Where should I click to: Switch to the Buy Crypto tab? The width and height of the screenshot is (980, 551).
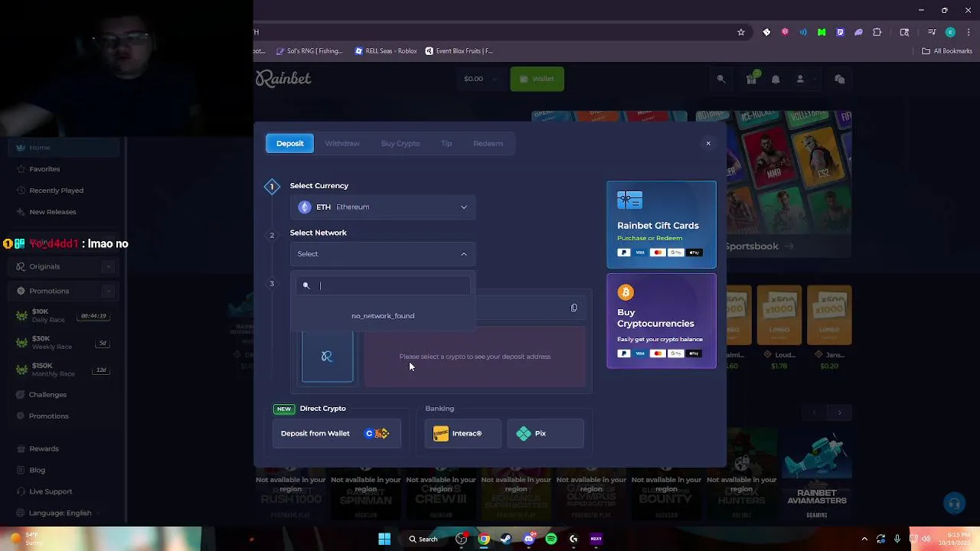click(x=400, y=143)
